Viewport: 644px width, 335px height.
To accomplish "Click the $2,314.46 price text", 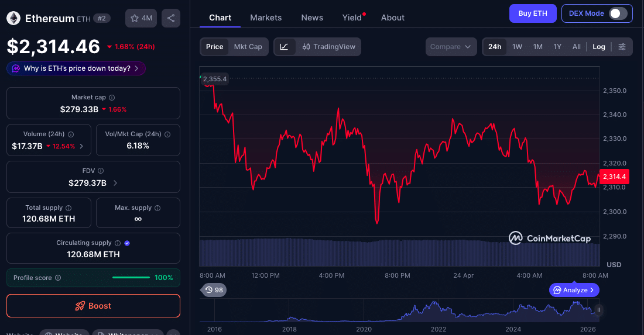I will (x=53, y=46).
